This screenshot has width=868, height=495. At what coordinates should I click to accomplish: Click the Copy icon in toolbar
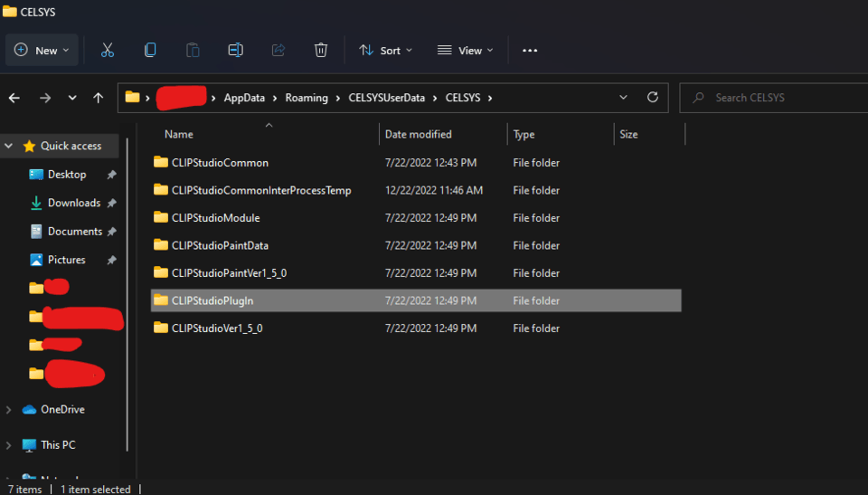coord(150,51)
